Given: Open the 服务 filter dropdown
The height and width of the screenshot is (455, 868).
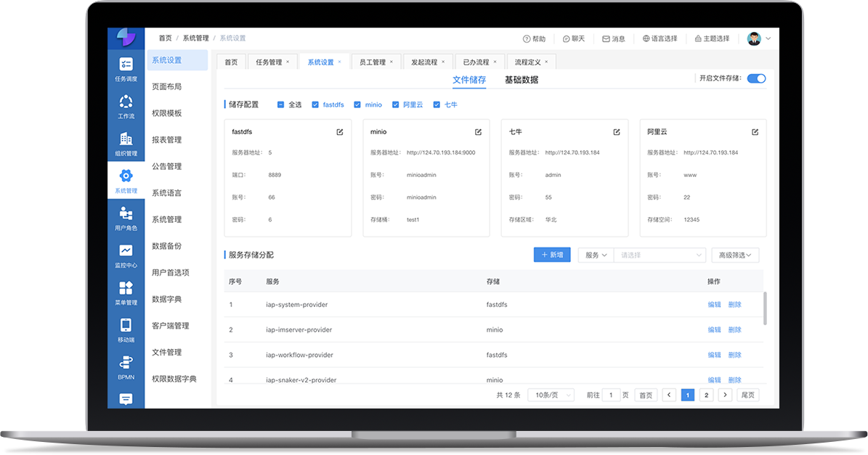Looking at the screenshot, I should coord(596,255).
